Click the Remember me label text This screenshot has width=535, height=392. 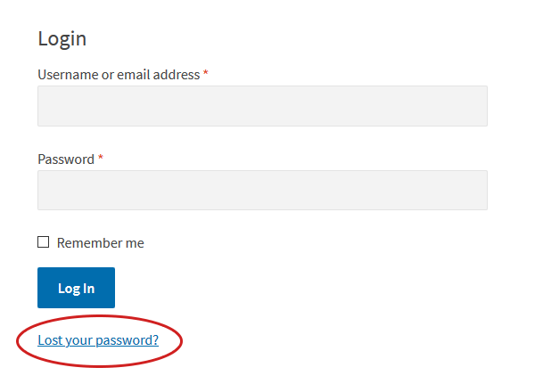[100, 243]
